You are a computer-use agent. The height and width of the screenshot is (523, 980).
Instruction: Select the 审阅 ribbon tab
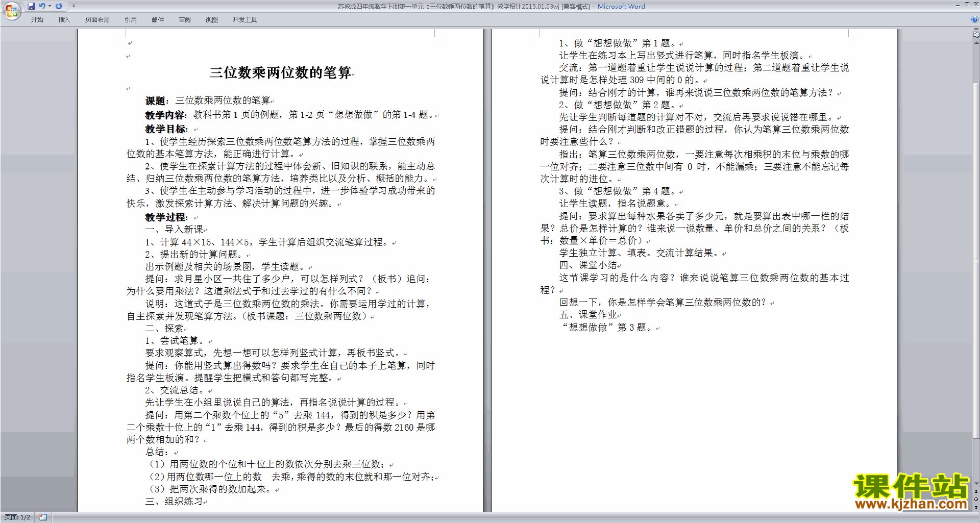185,20
